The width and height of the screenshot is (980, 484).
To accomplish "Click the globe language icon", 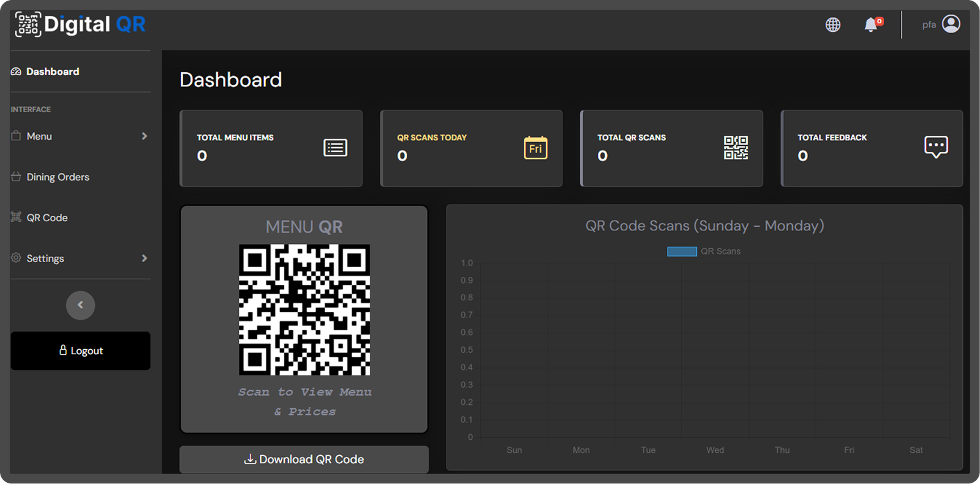I will coord(832,25).
